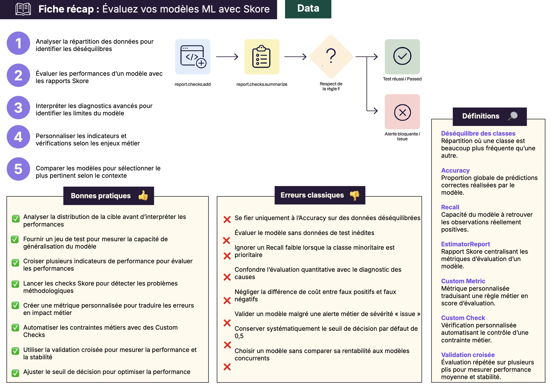Click green check beside 'Ajuster le seuil de décision'
555x392 pixels.
(15, 373)
